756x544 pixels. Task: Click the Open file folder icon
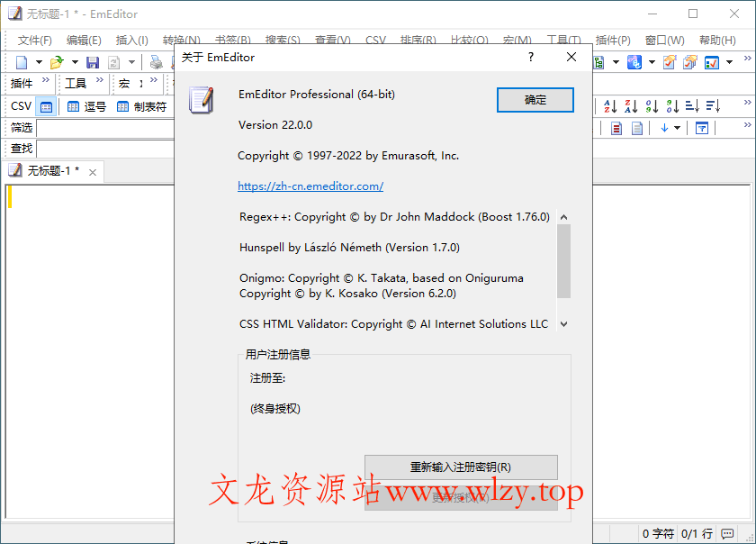tap(56, 61)
